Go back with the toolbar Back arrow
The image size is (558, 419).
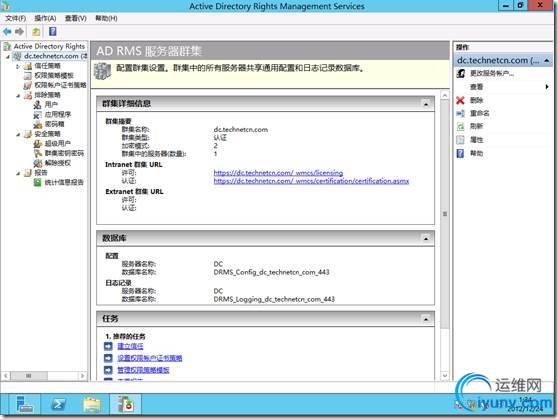[7, 32]
